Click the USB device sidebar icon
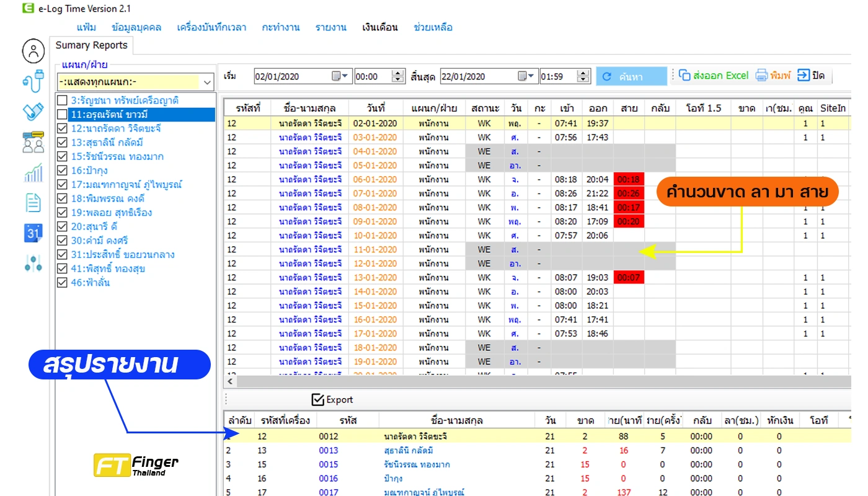The width and height of the screenshot is (868, 496). [33, 81]
